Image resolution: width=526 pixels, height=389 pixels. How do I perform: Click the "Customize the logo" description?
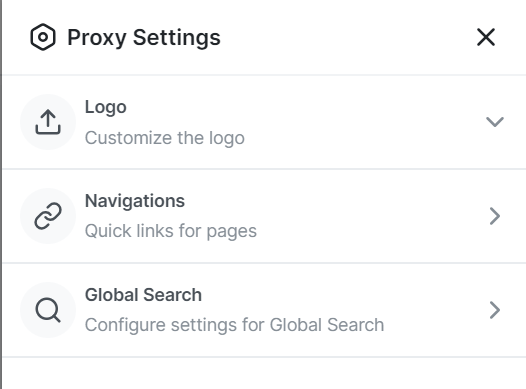click(165, 138)
